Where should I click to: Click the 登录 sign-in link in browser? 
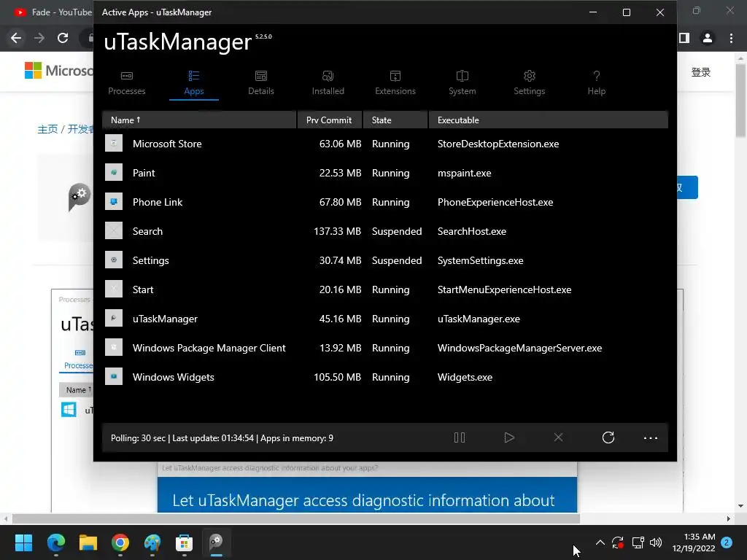point(701,72)
